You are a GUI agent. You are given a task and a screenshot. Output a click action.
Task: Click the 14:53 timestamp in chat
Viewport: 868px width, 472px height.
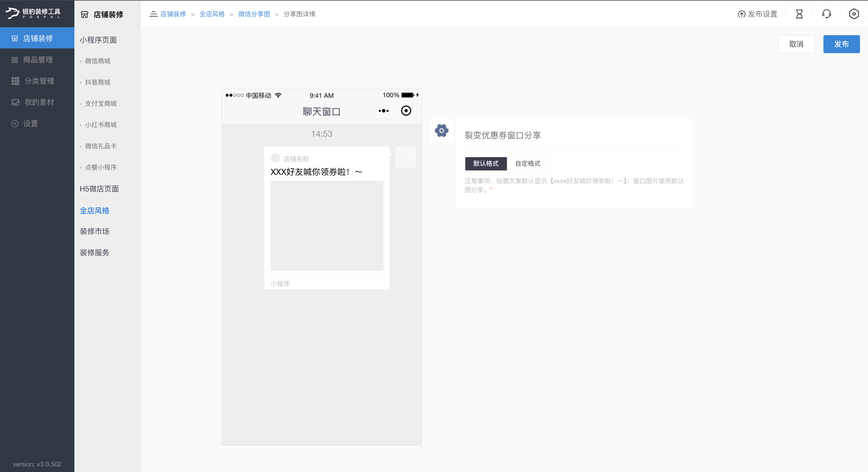322,134
